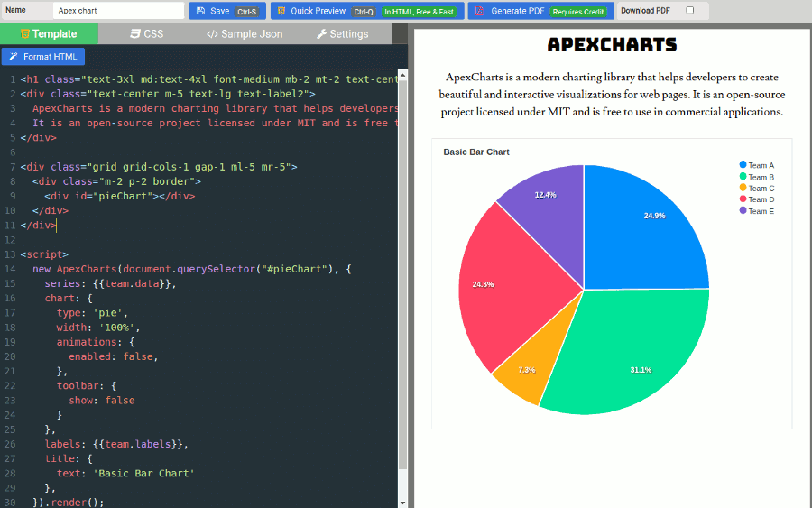Click code line 15 'series: {{team.data}}'
This screenshot has width=812, height=508.
110,283
